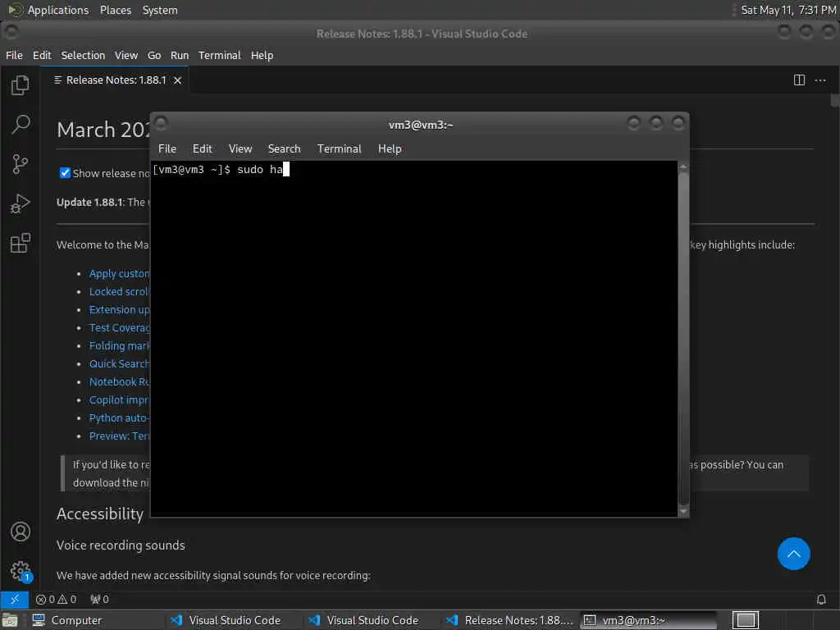
Task: Open the VS Code Run menu
Action: (x=180, y=55)
